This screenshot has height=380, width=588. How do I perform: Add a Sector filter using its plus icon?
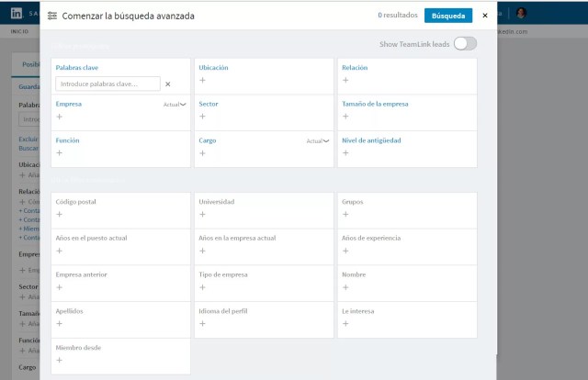pos(202,117)
